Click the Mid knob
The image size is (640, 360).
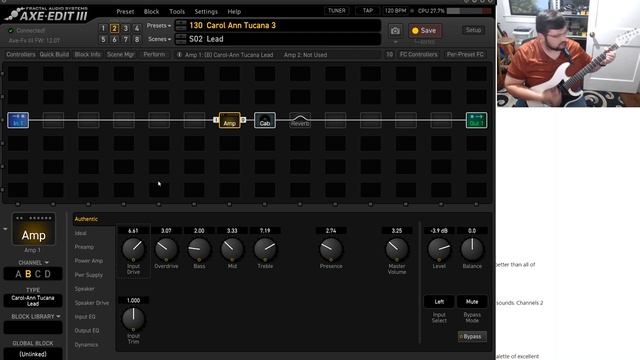click(232, 249)
